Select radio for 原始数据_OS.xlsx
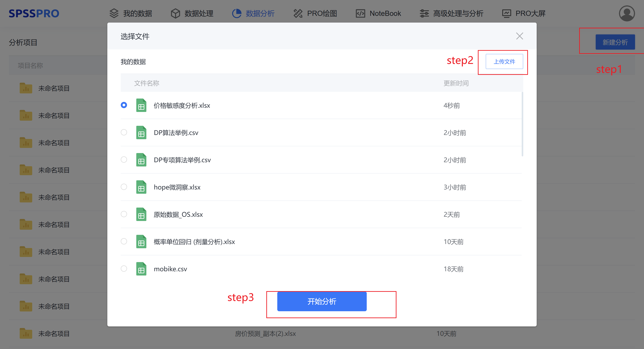This screenshot has height=349, width=644. [124, 214]
